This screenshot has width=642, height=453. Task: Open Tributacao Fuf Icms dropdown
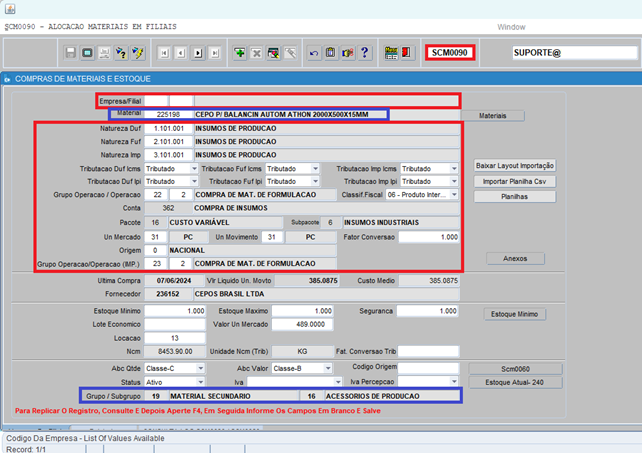[315, 169]
